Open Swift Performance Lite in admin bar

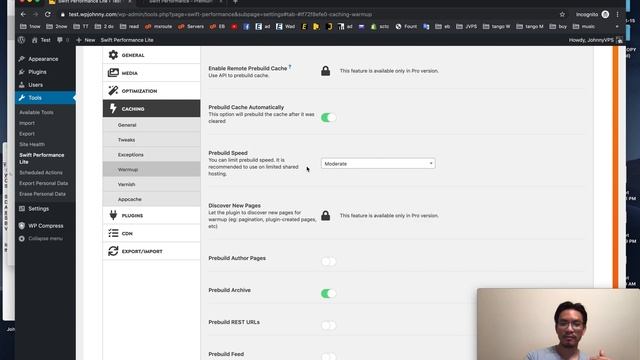pos(127,40)
